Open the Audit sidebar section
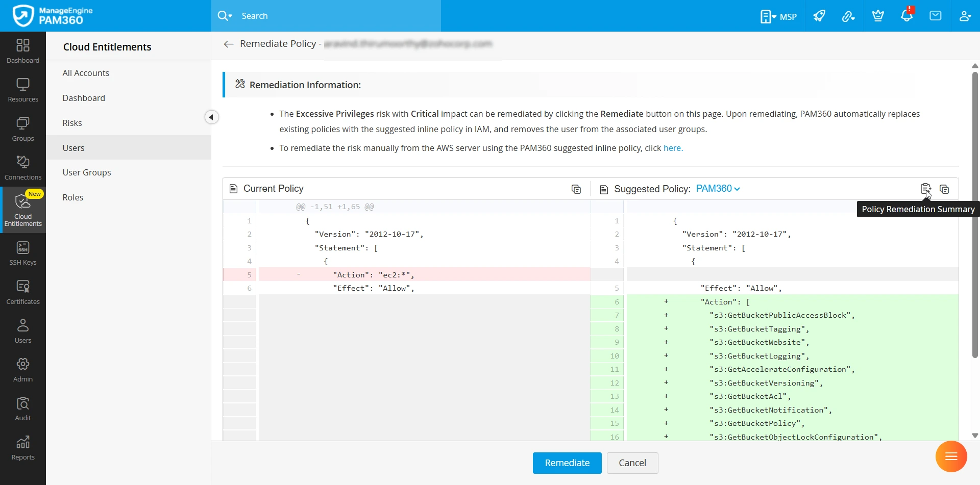Screen dimensions: 980x485 [x=23, y=409]
